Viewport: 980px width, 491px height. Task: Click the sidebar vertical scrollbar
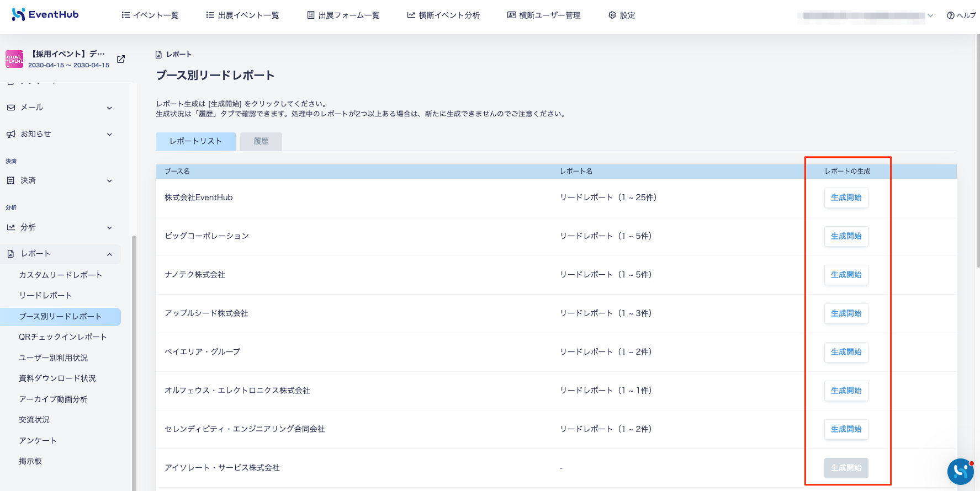pyautogui.click(x=134, y=363)
